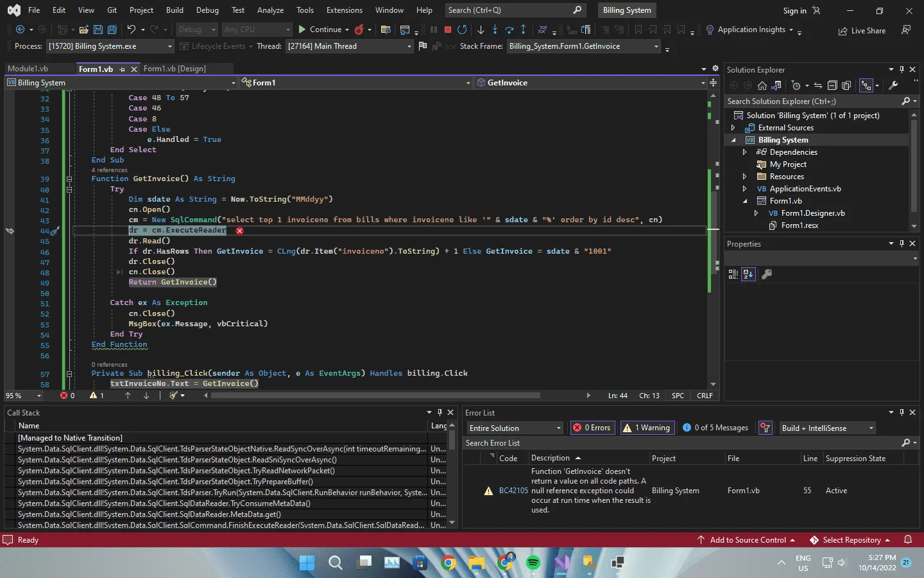Viewport: 924px width, 578px height.
Task: Expand the External Sources tree node
Action: click(x=733, y=128)
